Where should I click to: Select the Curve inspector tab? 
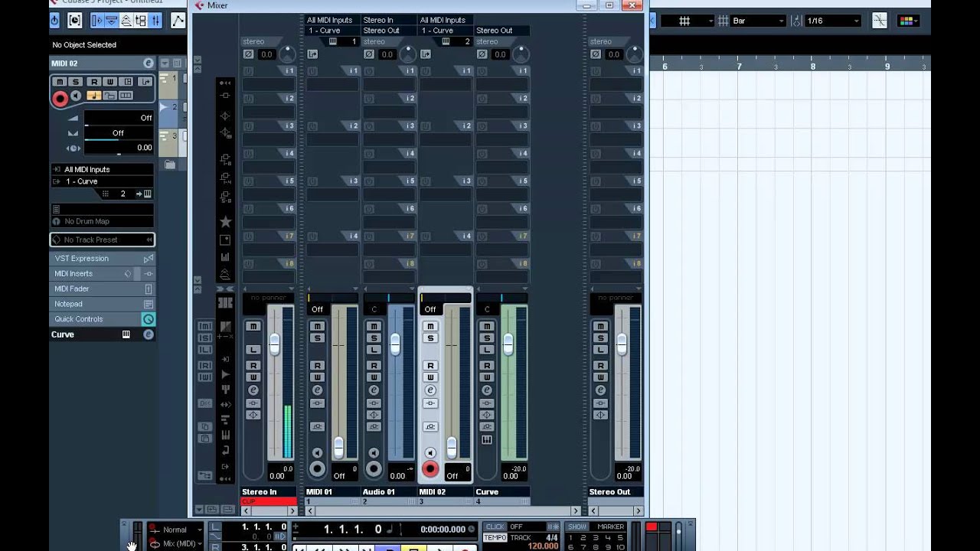[103, 334]
